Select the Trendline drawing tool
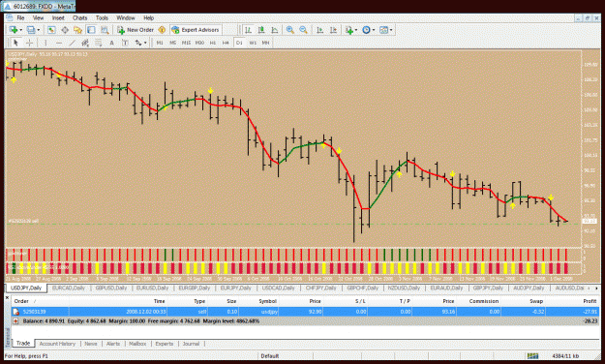 72,43
